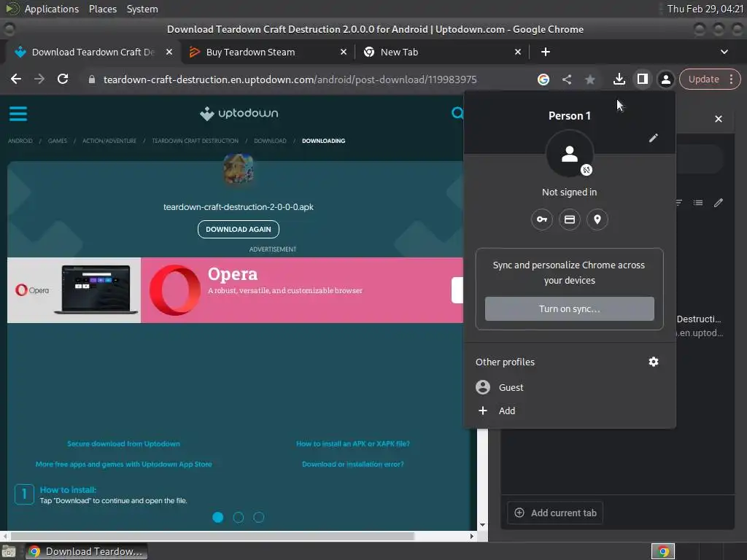Switch to Guest profile
This screenshot has height=560, width=747.
coord(569,387)
